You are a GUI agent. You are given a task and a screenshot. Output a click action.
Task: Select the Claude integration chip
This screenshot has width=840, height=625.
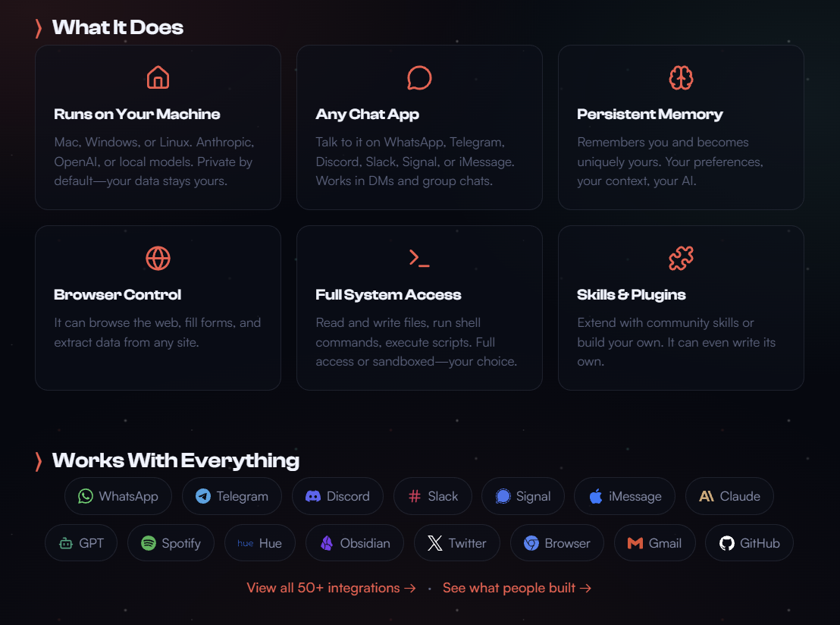[729, 497]
